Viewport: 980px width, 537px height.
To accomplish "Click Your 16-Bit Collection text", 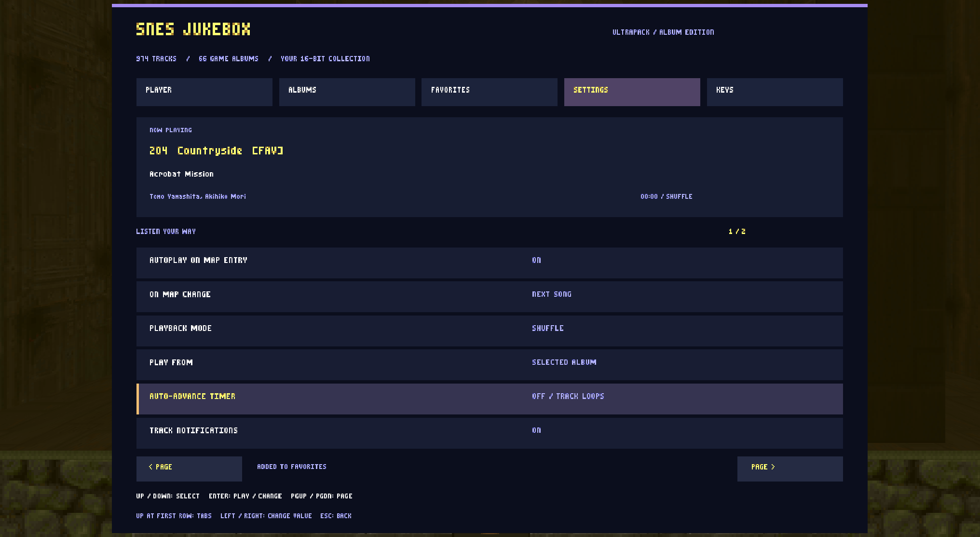I will point(325,59).
